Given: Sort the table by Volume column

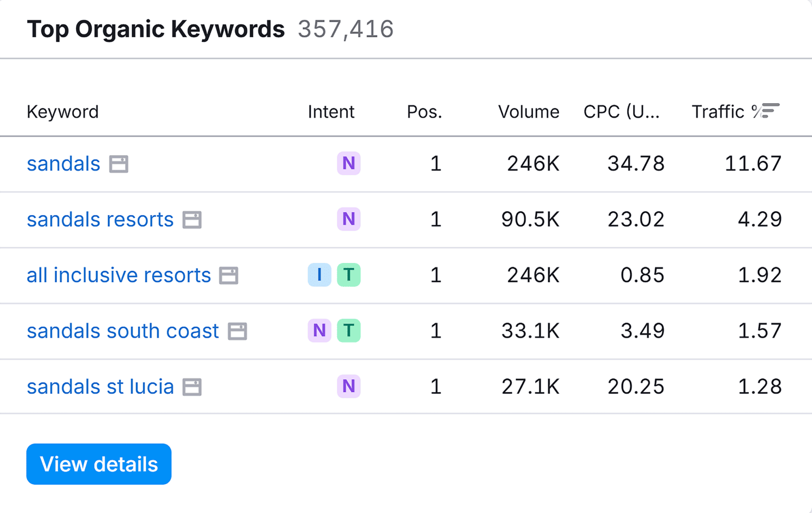Looking at the screenshot, I should tap(528, 111).
